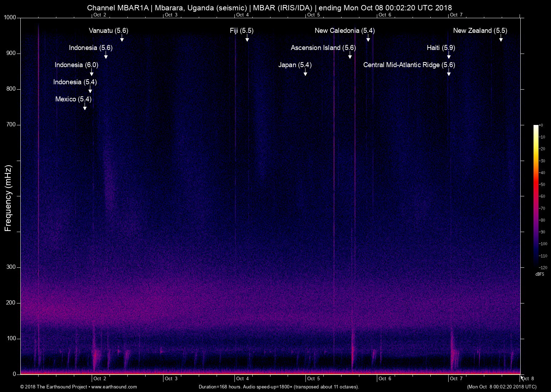Click the Indonesia (5.6) label

(91, 48)
